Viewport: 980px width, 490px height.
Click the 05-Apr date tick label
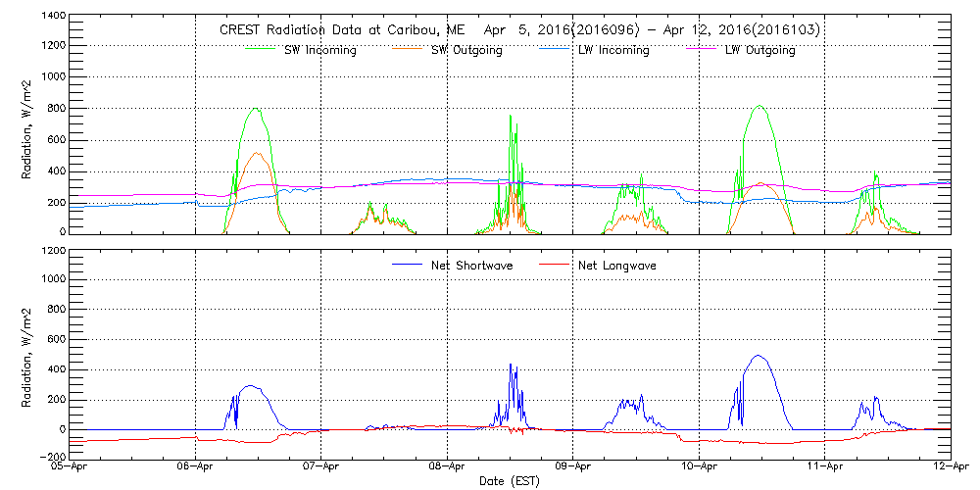(x=71, y=467)
